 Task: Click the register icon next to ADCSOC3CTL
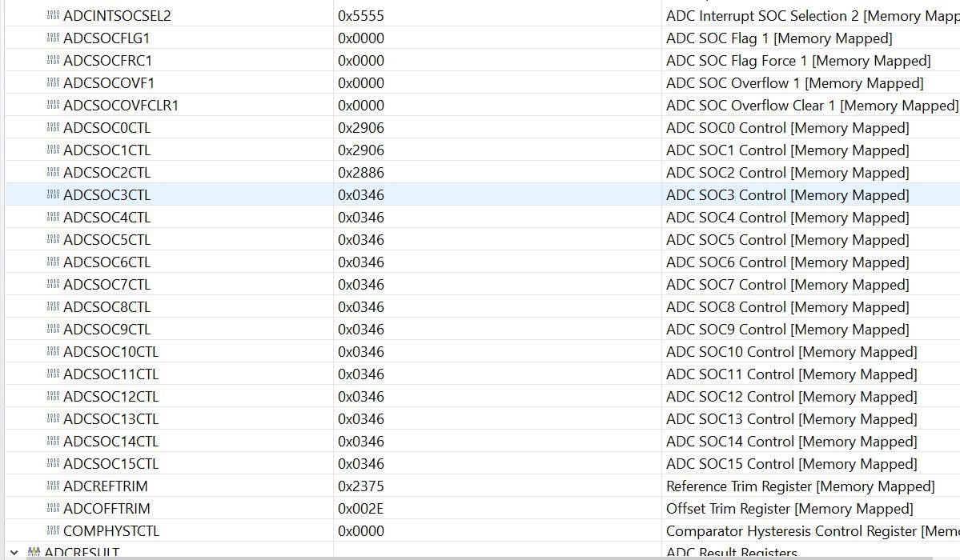pyautogui.click(x=54, y=194)
